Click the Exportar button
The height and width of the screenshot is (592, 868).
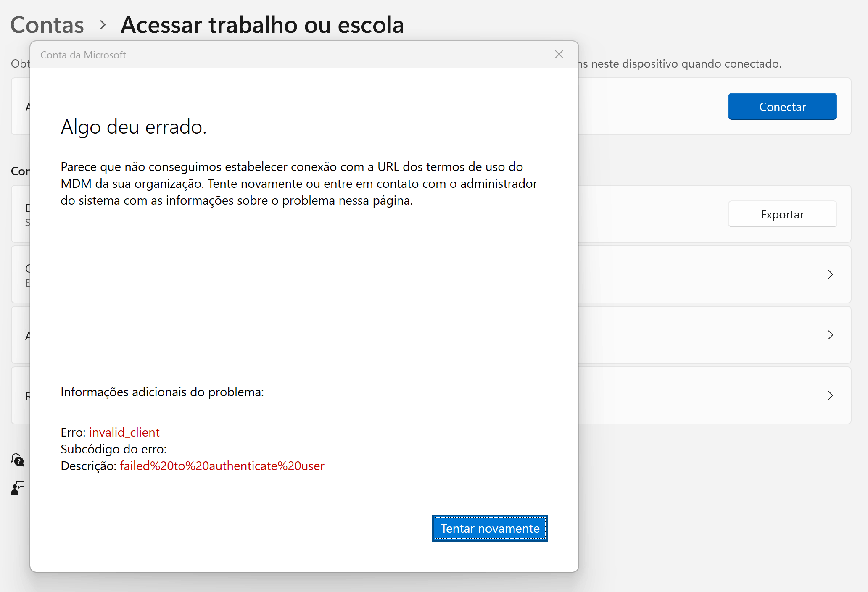click(782, 214)
